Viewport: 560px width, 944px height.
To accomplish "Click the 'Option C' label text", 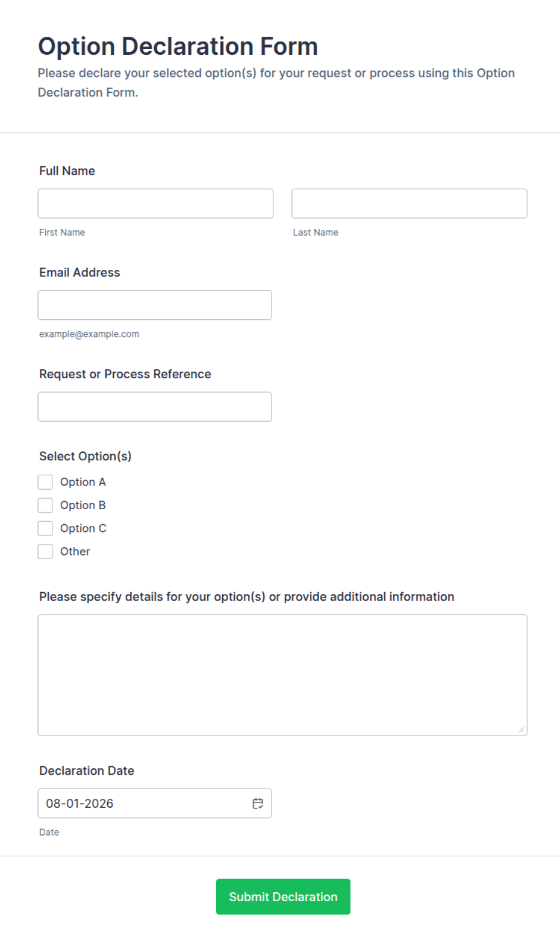I will pos(83,528).
